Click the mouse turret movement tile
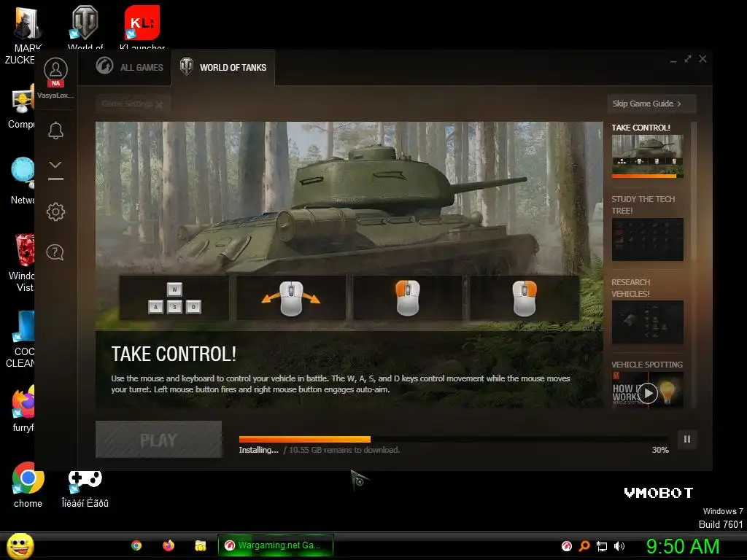The width and height of the screenshot is (747, 560). 291,298
